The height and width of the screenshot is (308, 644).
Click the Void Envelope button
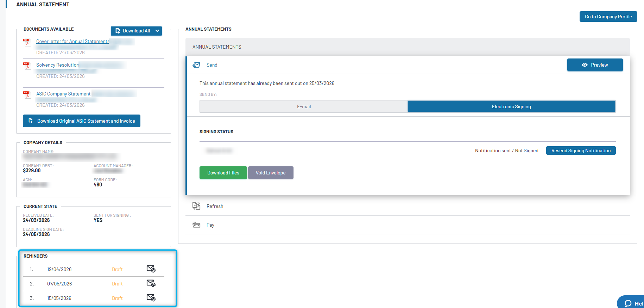pyautogui.click(x=271, y=173)
